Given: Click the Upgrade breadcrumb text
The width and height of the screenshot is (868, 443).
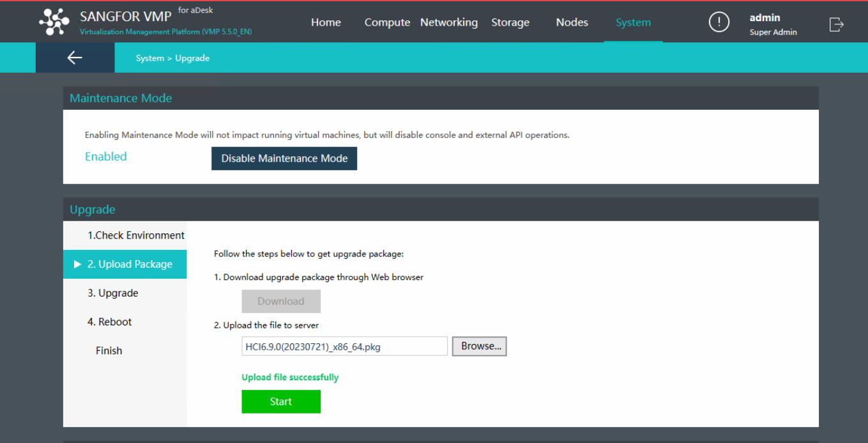Looking at the screenshot, I should (x=192, y=58).
